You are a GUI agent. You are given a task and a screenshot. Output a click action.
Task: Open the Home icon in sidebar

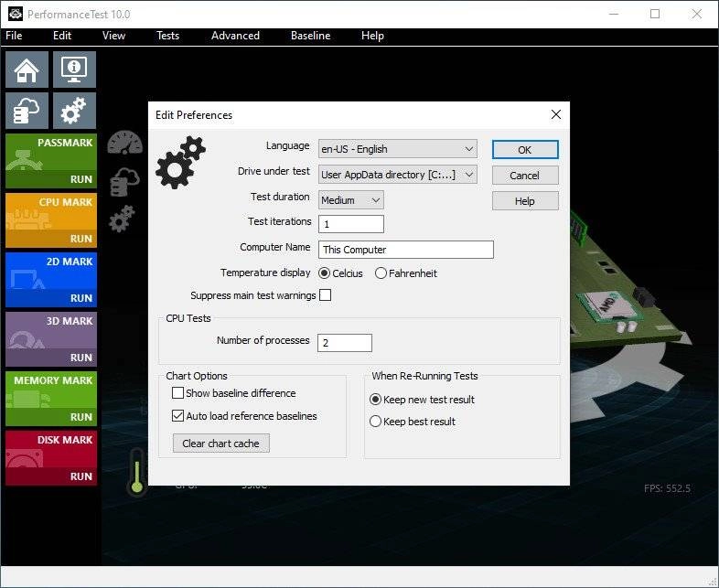tap(27, 69)
